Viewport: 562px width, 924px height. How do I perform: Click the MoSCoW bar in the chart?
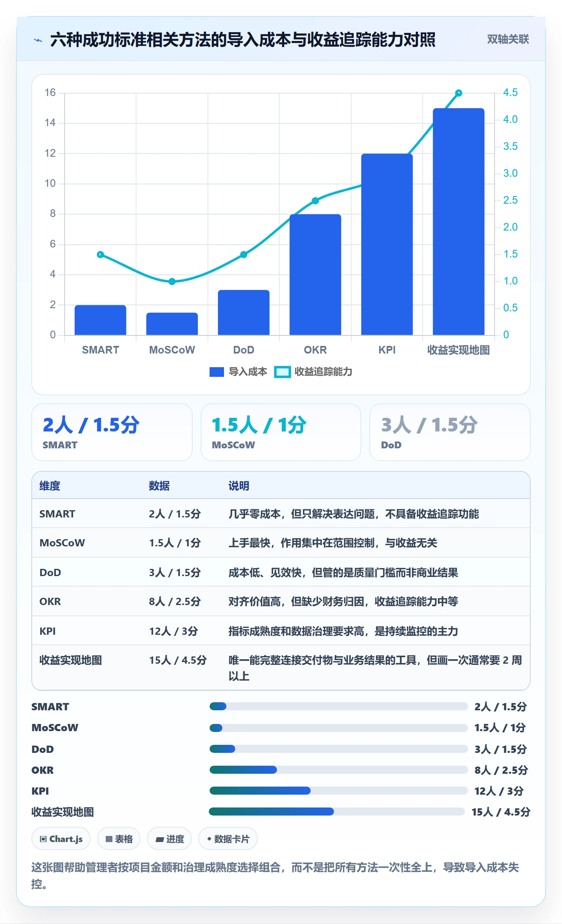point(172,324)
